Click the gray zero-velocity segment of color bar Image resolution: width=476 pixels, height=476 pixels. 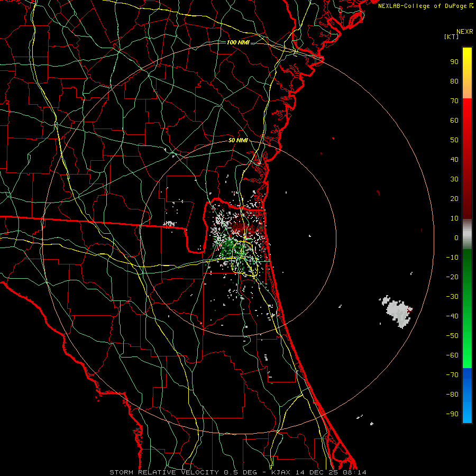tap(467, 234)
